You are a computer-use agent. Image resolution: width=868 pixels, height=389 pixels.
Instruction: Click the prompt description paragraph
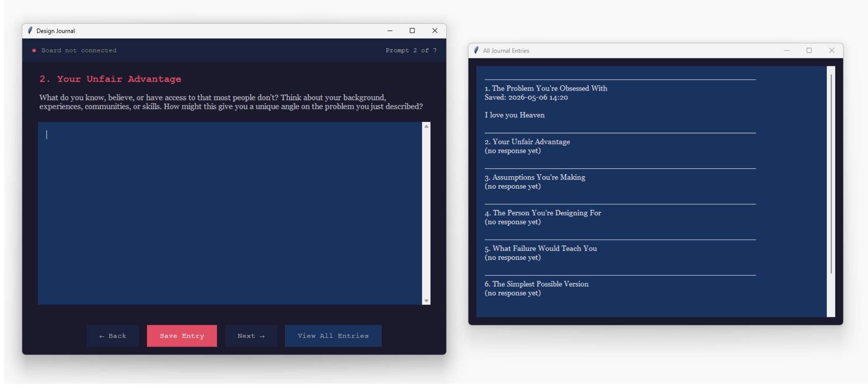(x=231, y=102)
